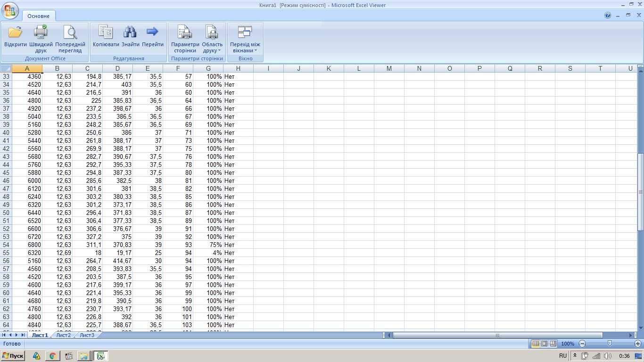The height and width of the screenshot is (362, 644).
Task: Switch to sheet tab Лист2
Action: 63,335
